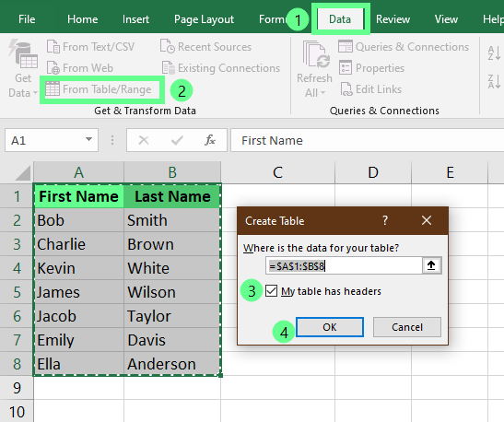The width and height of the screenshot is (504, 422).
Task: Switch to the Page Layout tab
Action: click(x=204, y=19)
